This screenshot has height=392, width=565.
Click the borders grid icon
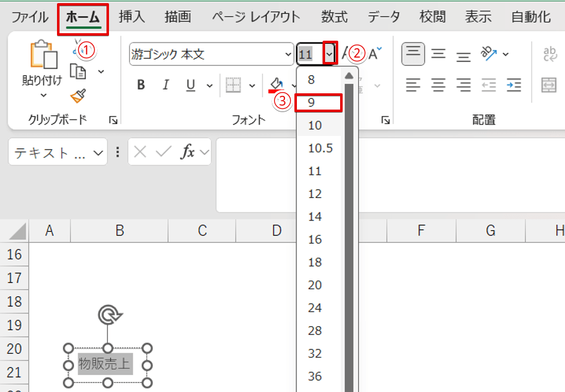pos(233,85)
